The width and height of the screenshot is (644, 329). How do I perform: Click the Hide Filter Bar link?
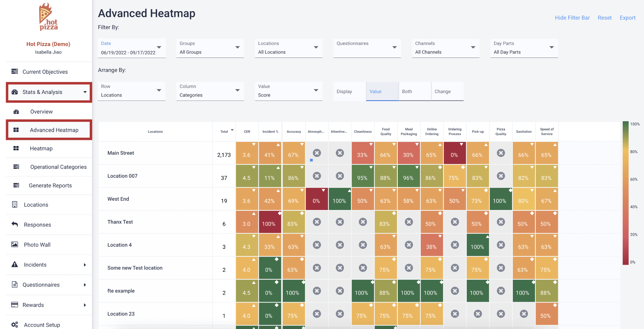[572, 18]
